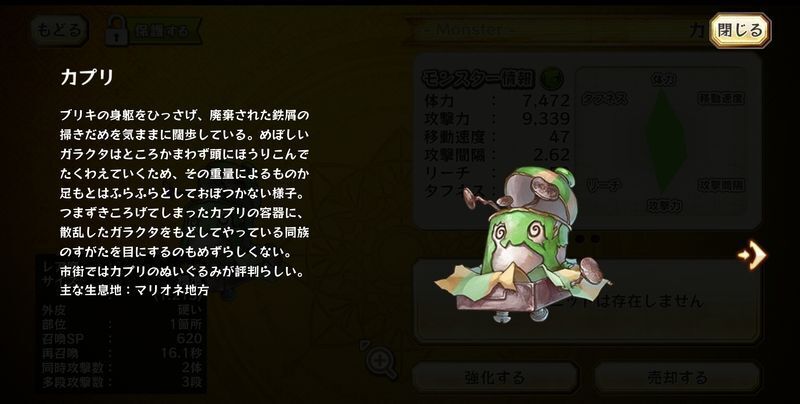Close the monster lore overlay with 閉じる
This screenshot has width=800, height=404.
(x=740, y=31)
